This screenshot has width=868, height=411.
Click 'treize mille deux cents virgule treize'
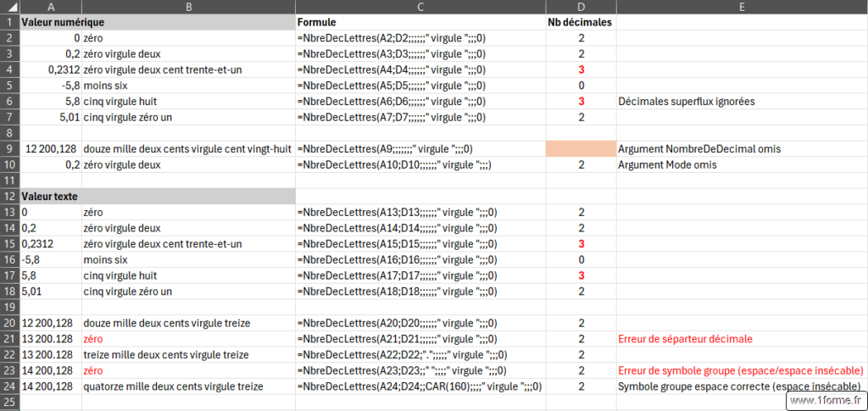(189, 354)
